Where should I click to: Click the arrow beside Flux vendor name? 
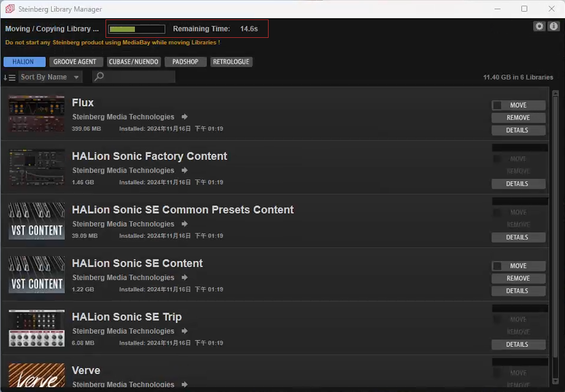point(185,117)
